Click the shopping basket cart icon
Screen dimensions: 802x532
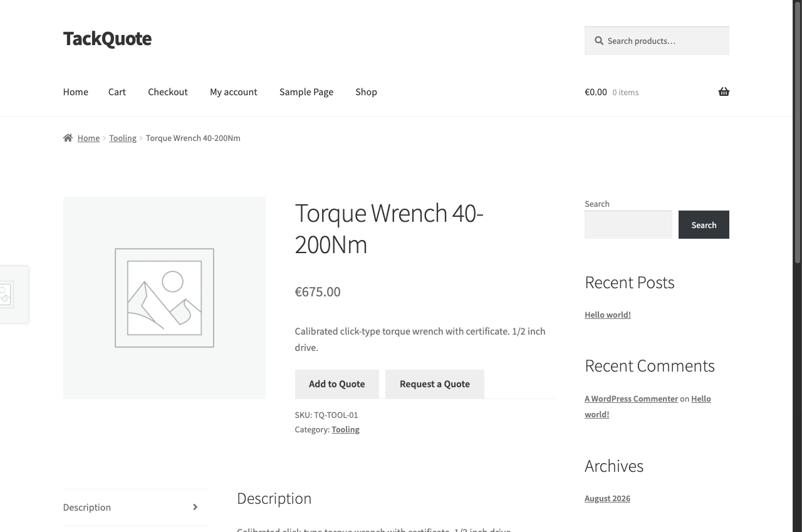(x=724, y=92)
